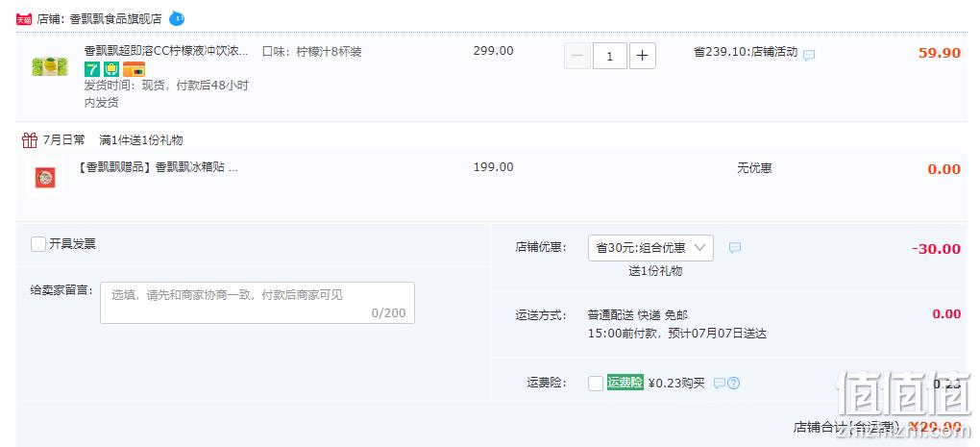The height and width of the screenshot is (447, 980).
Task: Open the blue Wangwang chat icon
Action: (177, 19)
